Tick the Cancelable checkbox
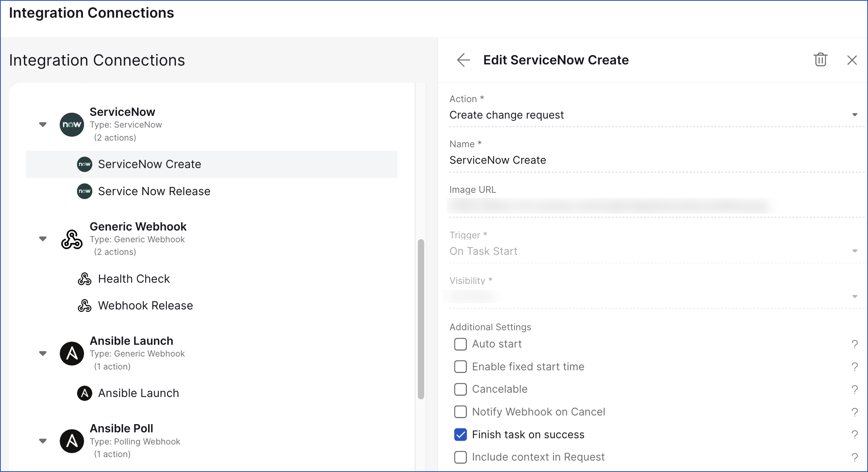868x472 pixels. 460,389
